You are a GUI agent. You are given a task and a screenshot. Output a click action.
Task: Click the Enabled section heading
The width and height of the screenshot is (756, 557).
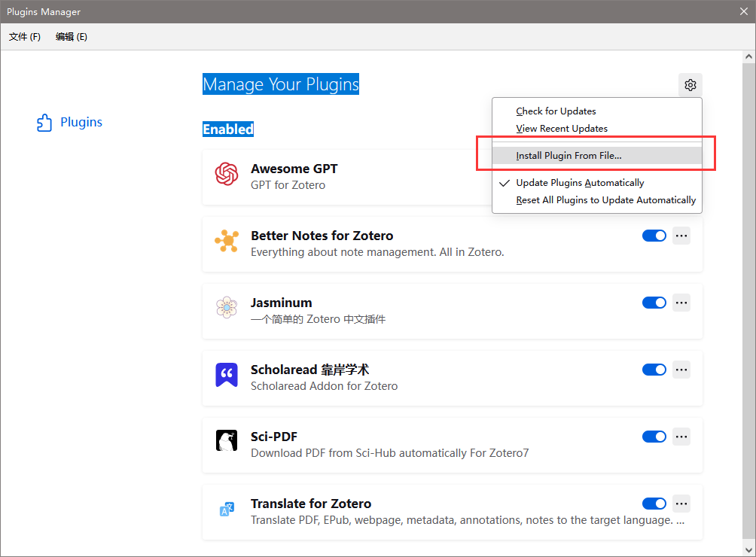[x=228, y=129]
